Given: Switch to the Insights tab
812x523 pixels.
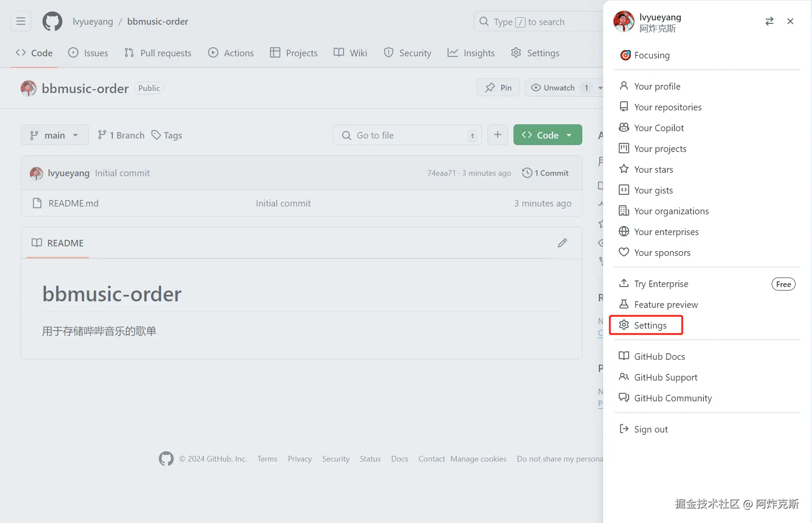Looking at the screenshot, I should [x=471, y=53].
